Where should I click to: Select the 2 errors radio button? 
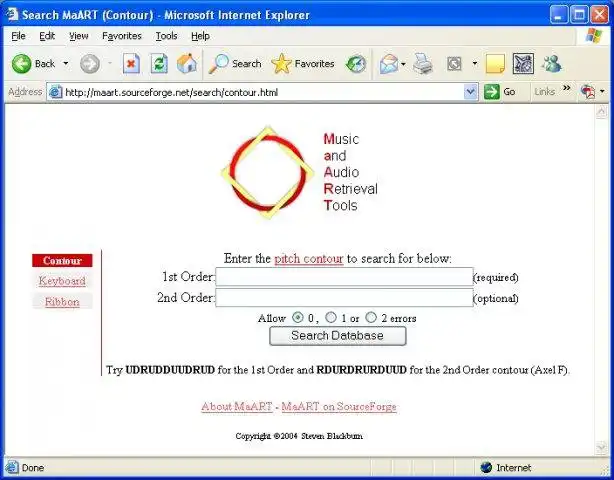pos(371,318)
